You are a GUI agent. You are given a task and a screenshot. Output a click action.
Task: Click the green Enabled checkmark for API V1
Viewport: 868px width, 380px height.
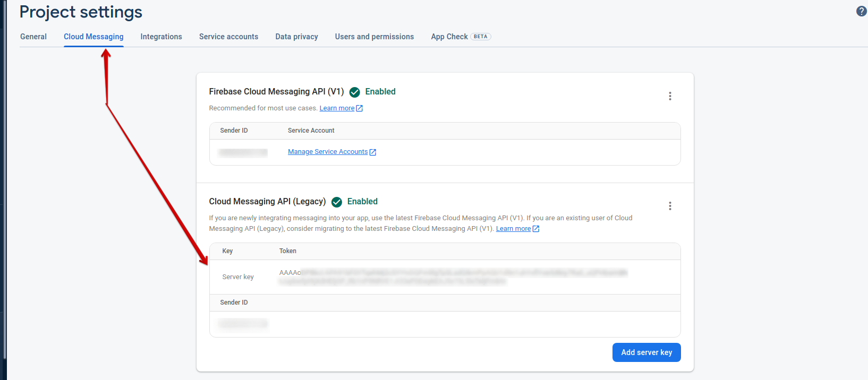[355, 92]
